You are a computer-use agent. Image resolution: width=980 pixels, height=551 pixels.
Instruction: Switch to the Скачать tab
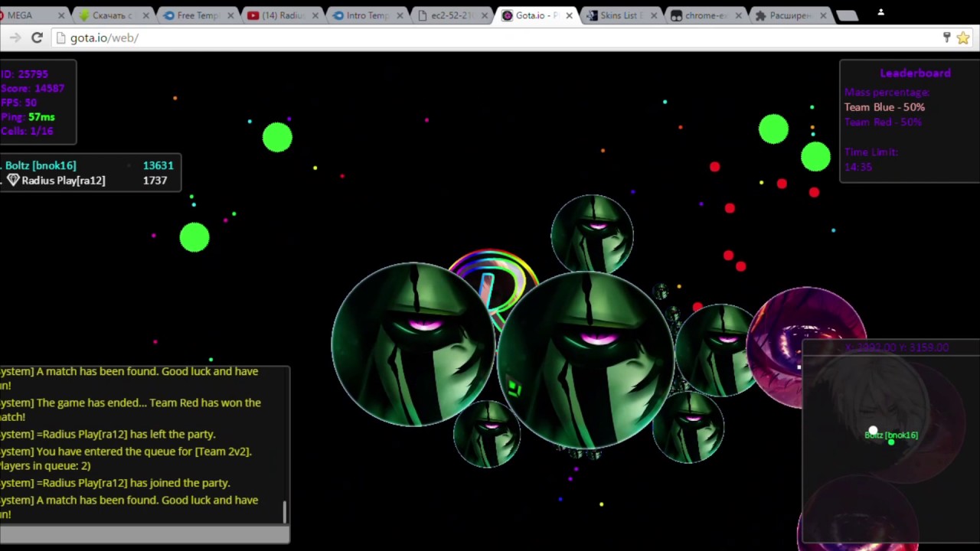(111, 15)
